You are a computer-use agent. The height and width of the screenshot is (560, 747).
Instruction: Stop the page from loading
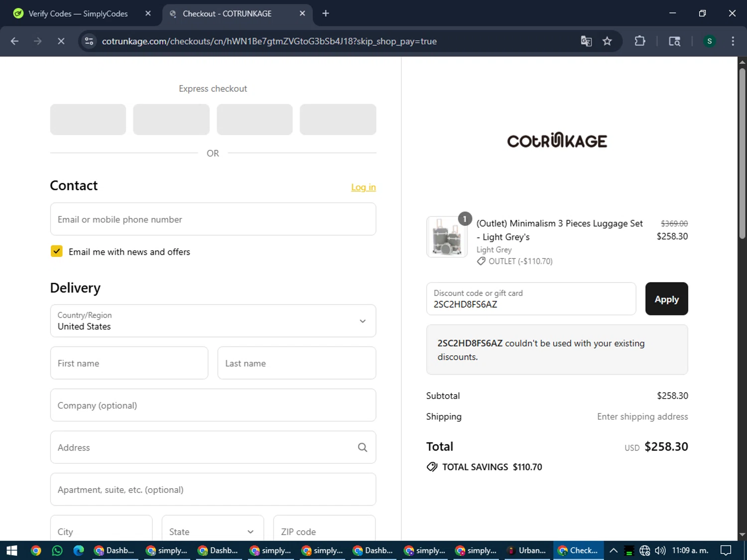tap(61, 41)
